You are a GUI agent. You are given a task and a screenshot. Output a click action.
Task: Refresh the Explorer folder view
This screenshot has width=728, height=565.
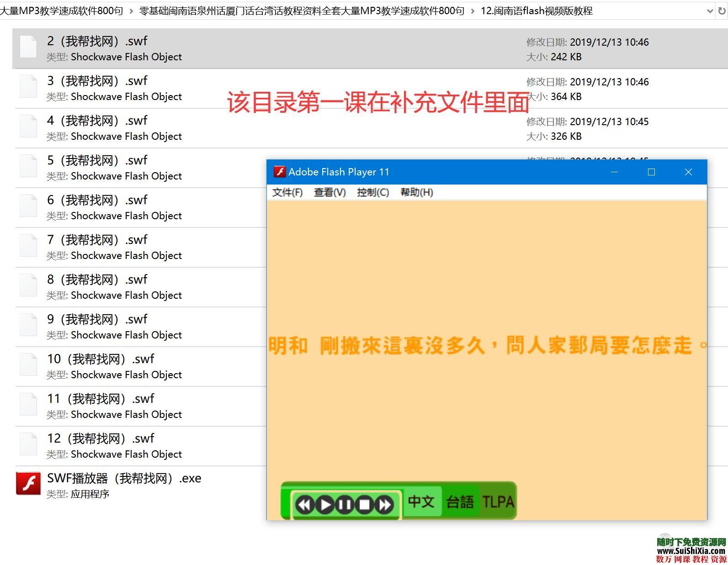tap(722, 11)
